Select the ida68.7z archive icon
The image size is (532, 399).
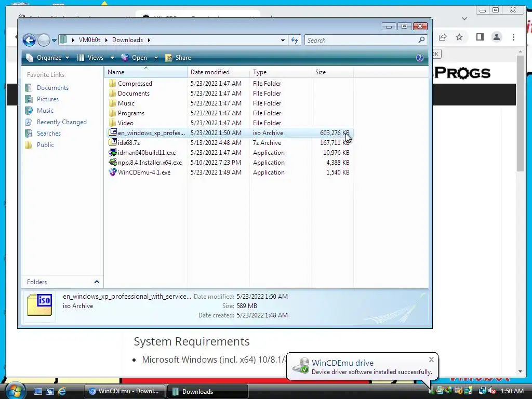pos(113,142)
